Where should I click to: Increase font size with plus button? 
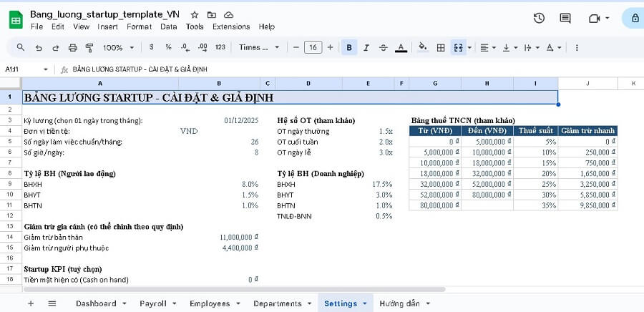(x=330, y=48)
